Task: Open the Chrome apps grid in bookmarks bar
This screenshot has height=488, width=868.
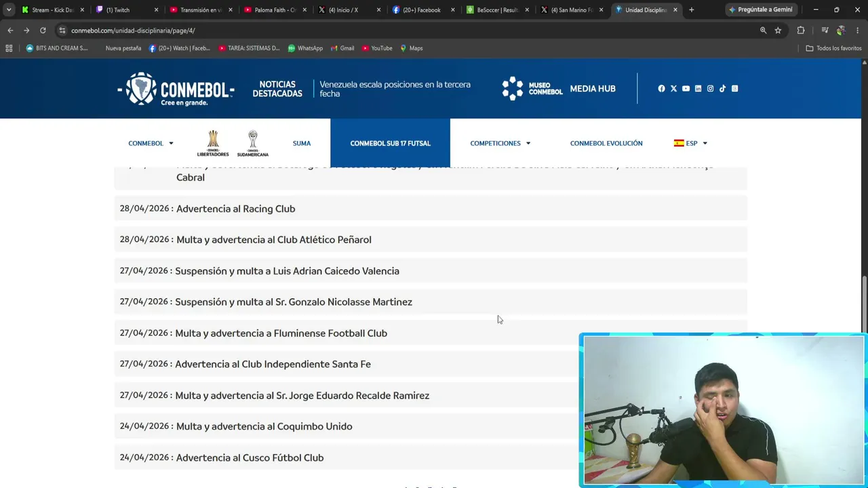Action: coord(9,48)
